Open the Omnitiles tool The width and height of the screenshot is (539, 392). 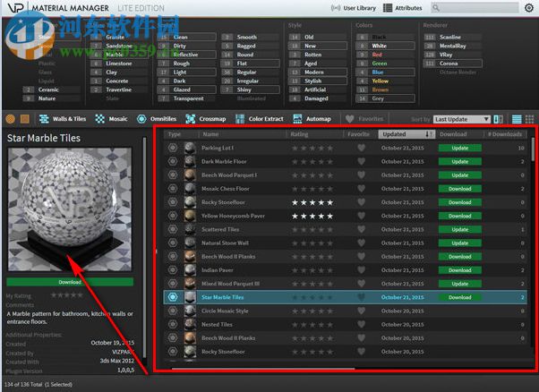pos(157,119)
